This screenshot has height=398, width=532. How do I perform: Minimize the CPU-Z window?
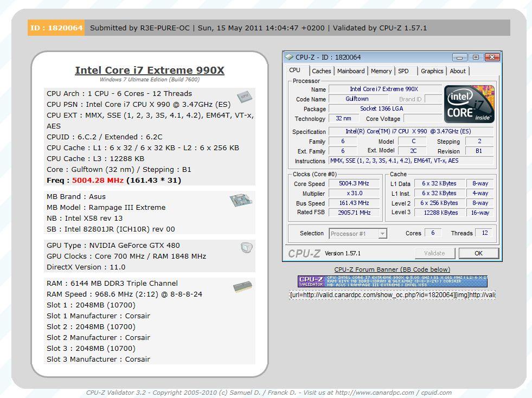460,57
